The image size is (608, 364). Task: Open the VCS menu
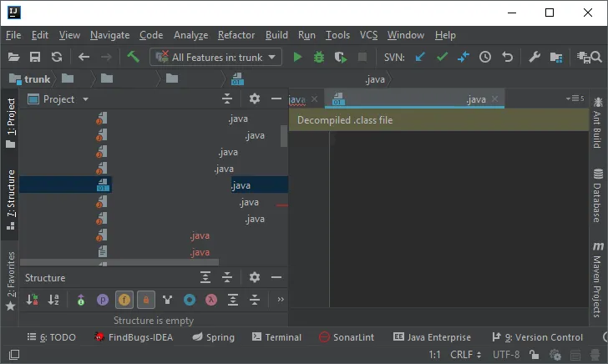tap(368, 35)
